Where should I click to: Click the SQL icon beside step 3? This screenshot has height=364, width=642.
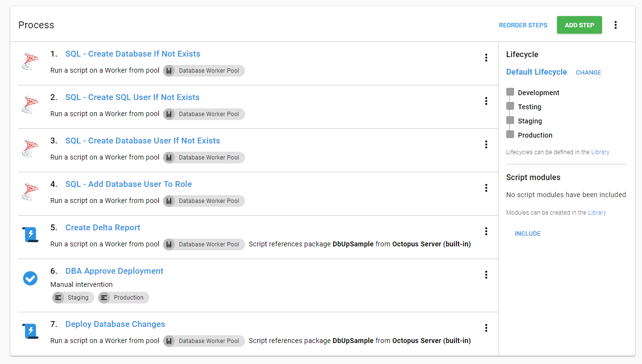click(x=30, y=149)
